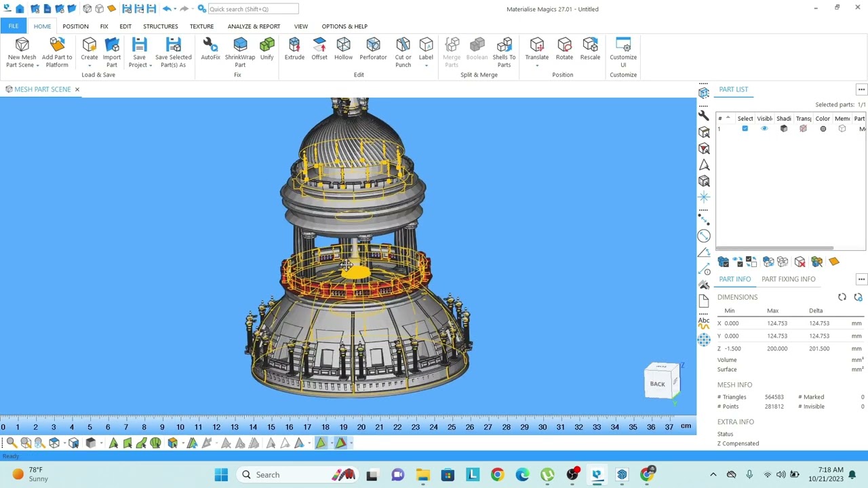Viewport: 868px width, 488px height.
Task: Open the ShrinkWrap Part tool
Action: (240, 52)
